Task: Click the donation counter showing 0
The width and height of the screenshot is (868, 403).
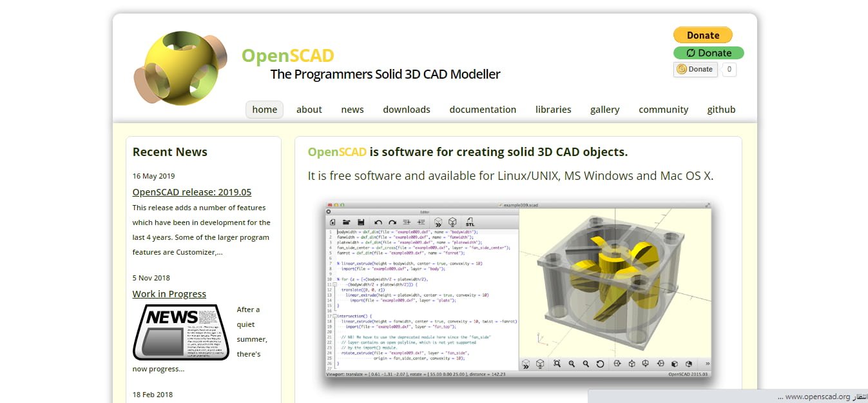Action: 729,69
